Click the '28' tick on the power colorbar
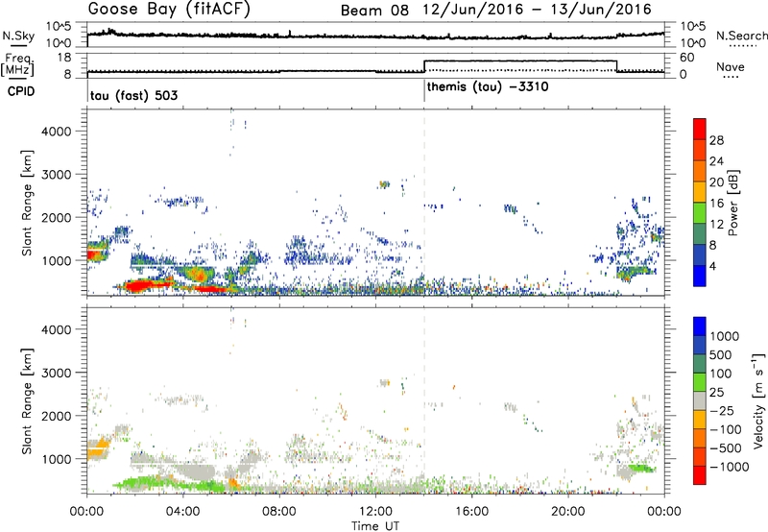 pos(716,140)
